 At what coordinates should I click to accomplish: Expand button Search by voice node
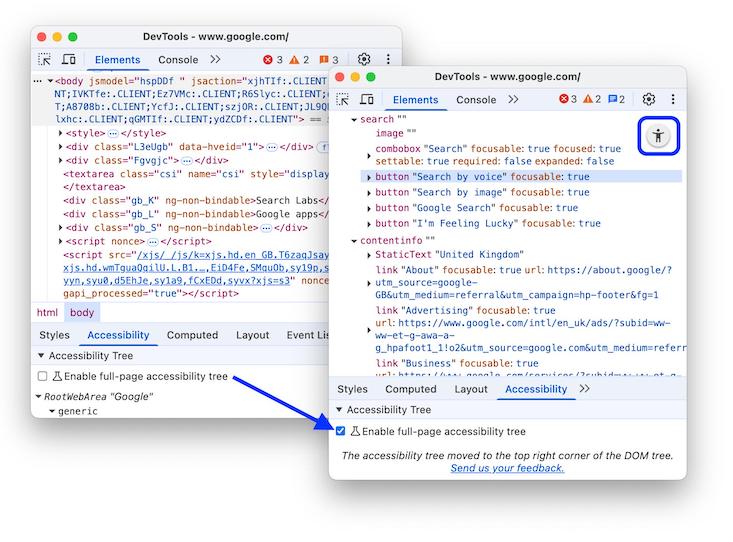pos(369,177)
